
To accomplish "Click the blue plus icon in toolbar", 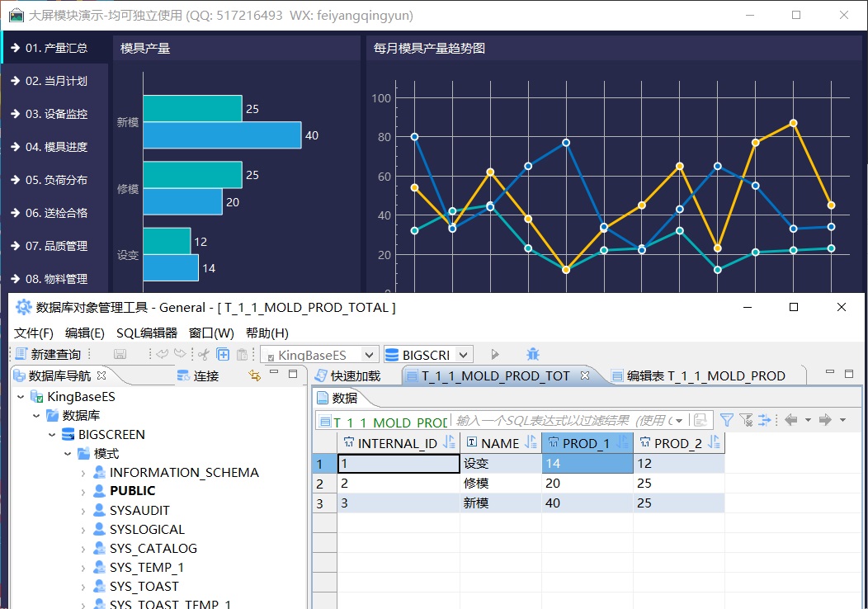I will pos(223,354).
